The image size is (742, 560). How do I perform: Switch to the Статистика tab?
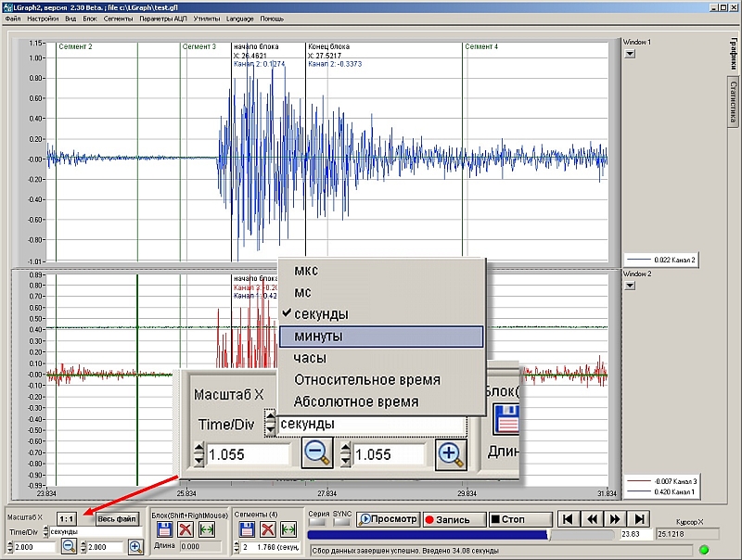click(x=734, y=101)
